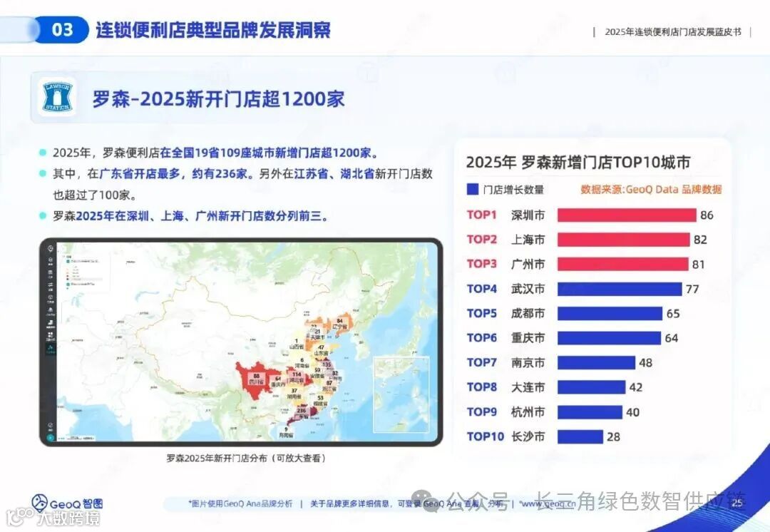Click header text 2025年连锁便利店门店发展蓝皮书

[x=673, y=32]
